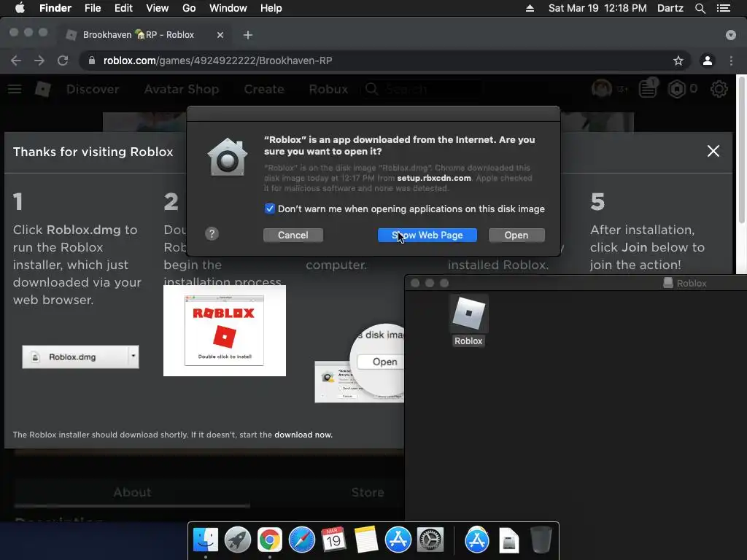
Task: Launch Launchpad rocket icon in dock
Action: point(237,540)
